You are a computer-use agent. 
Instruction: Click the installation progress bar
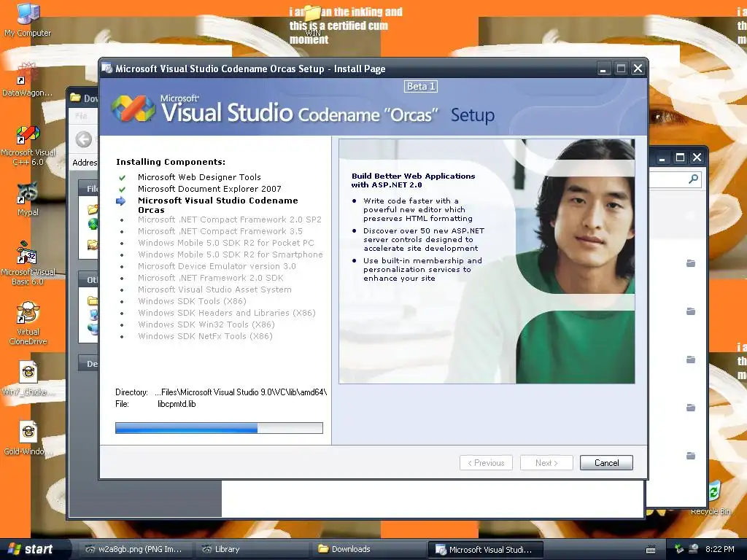click(x=219, y=427)
